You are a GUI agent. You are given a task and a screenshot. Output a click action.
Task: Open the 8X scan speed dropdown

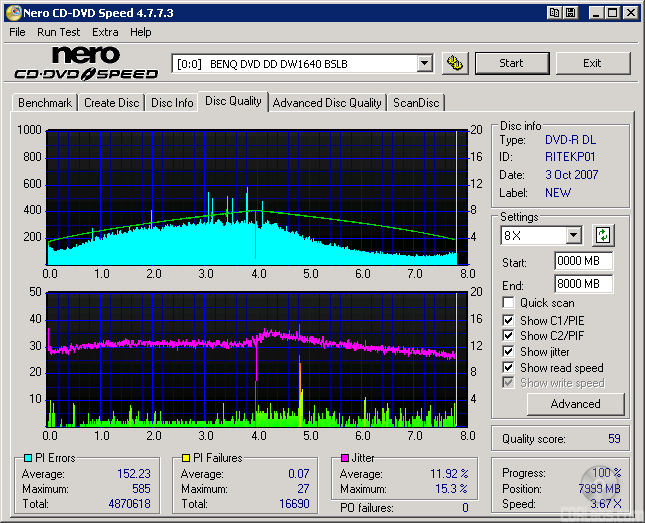[x=573, y=236]
